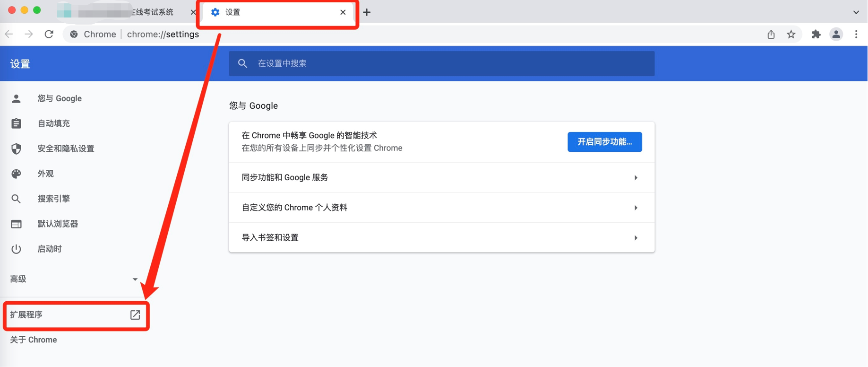Click the external-link icon beside 扩展程序
Image resolution: width=868 pixels, height=367 pixels.
135,315
